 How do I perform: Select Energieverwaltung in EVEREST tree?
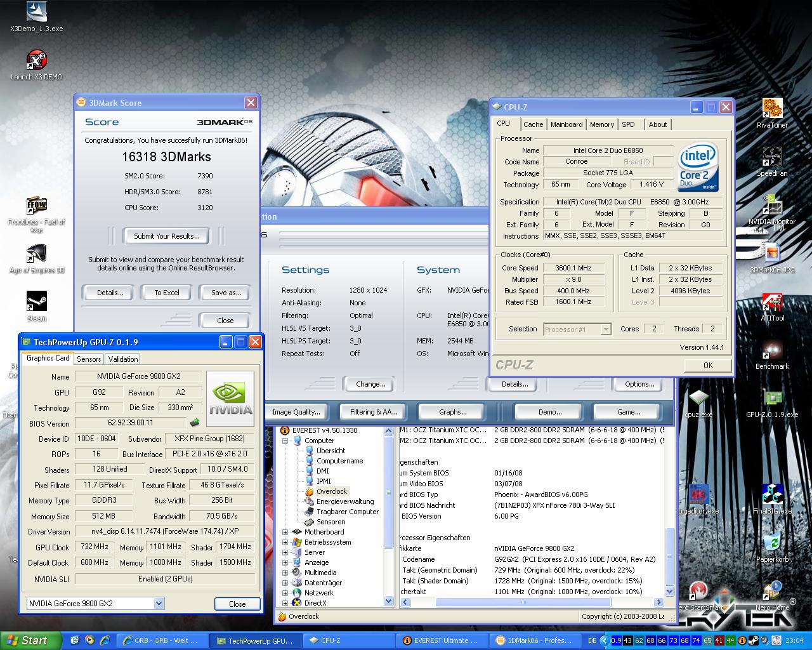(345, 501)
